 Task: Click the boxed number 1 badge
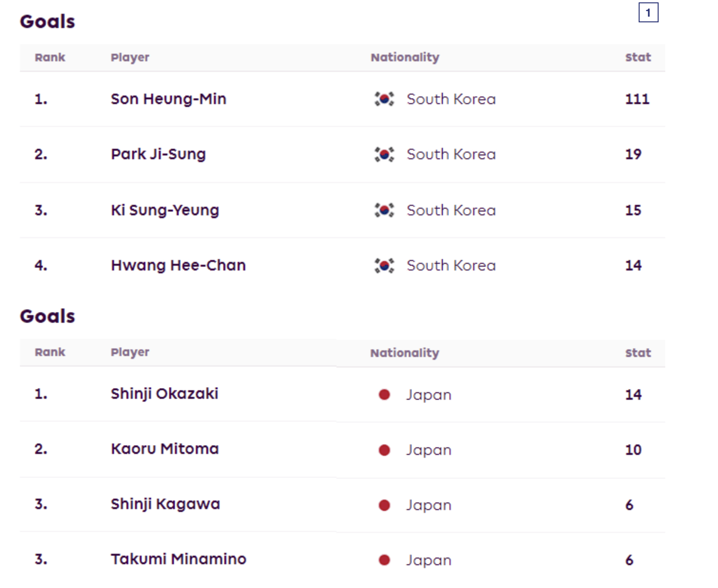click(x=648, y=13)
